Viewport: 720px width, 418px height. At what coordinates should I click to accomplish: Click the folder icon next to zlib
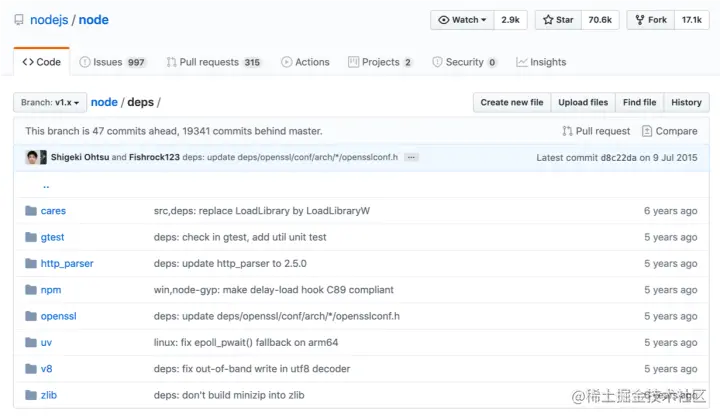click(31, 395)
